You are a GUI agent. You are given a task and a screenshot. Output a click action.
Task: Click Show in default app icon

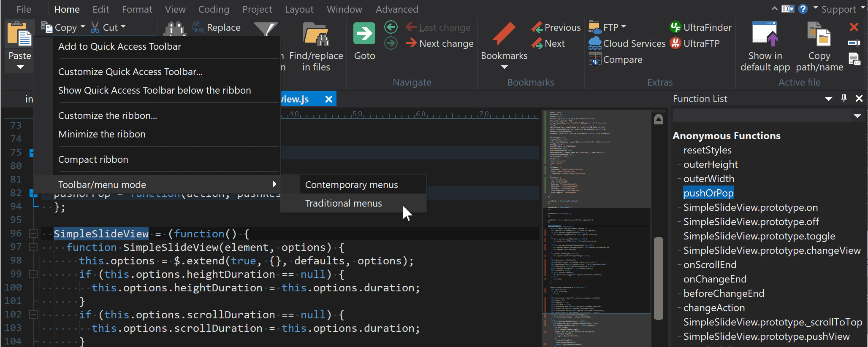pos(765,35)
